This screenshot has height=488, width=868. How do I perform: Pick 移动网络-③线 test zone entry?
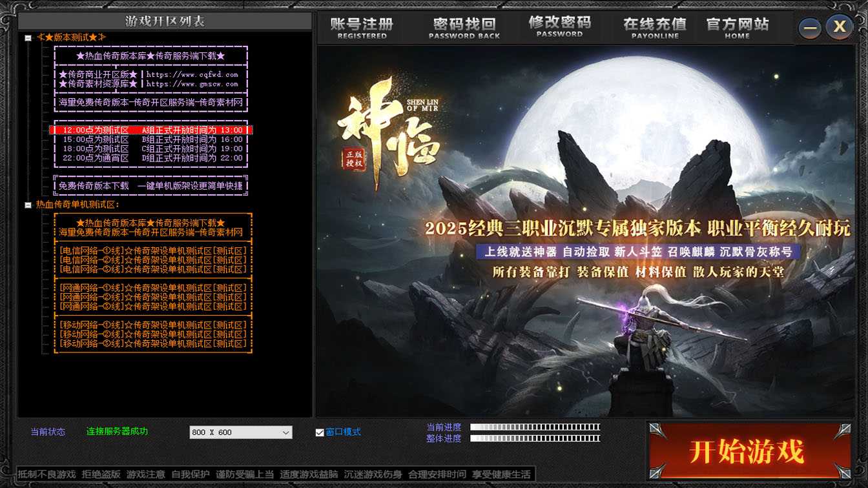[x=152, y=344]
